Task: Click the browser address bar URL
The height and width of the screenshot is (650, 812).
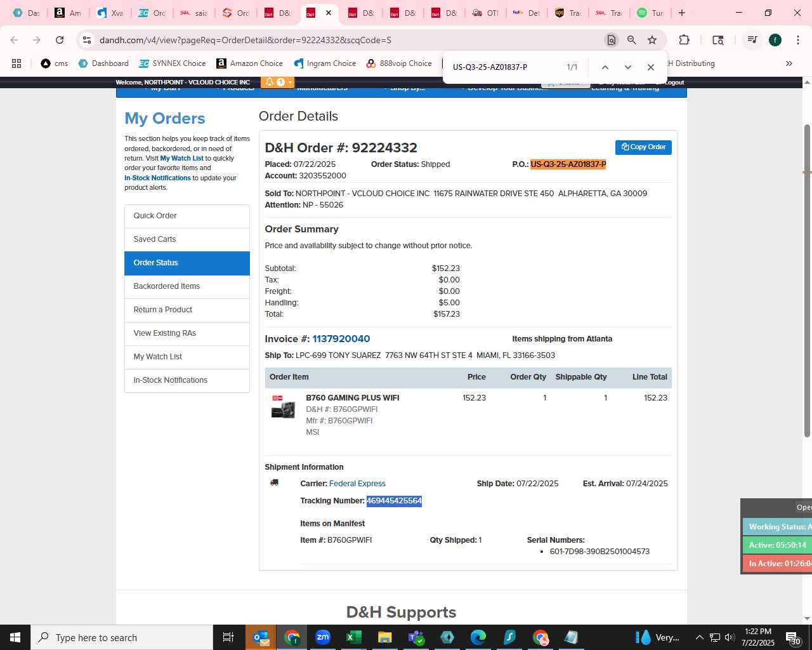Action: 245,40
